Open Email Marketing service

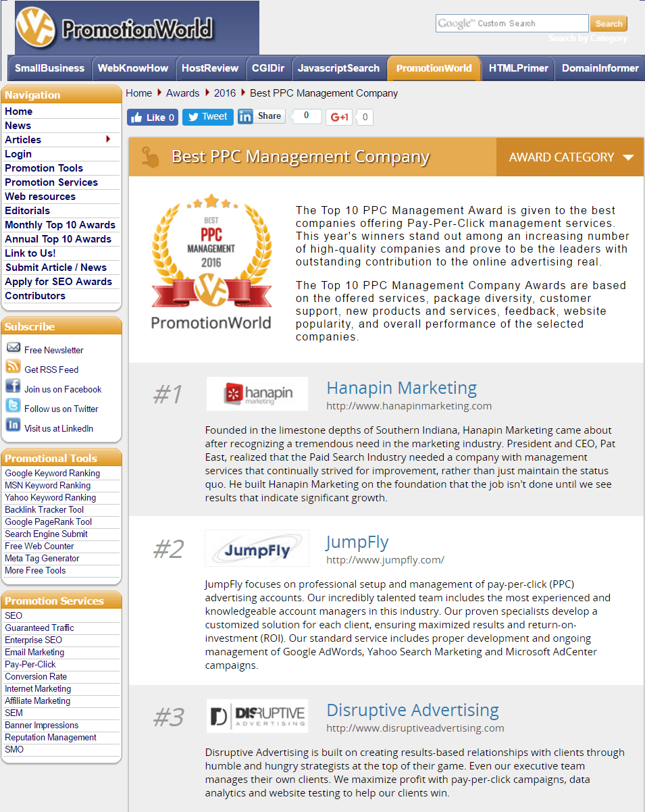coord(34,653)
